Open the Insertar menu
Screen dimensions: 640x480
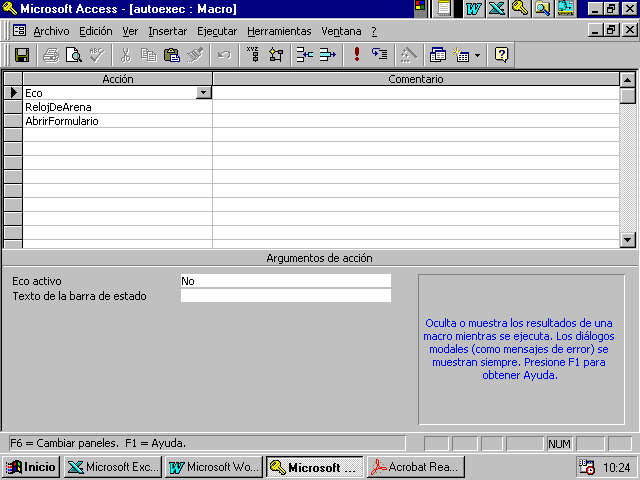(167, 31)
